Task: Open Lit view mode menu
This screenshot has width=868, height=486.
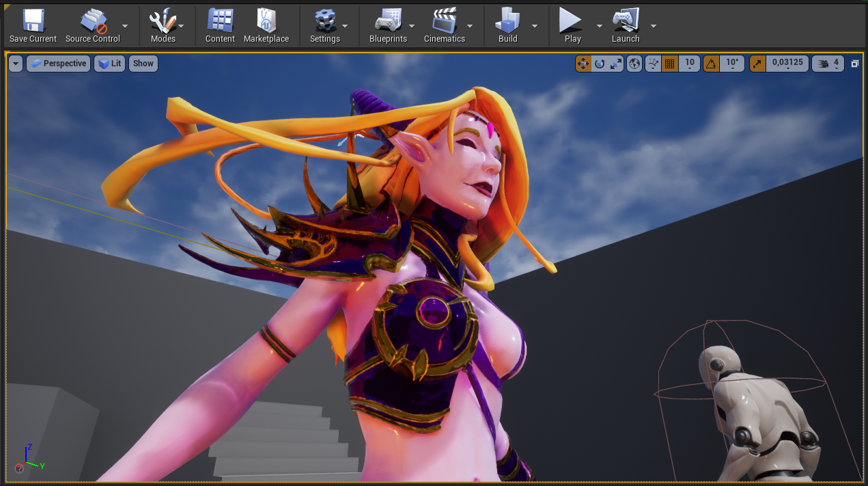Action: (x=109, y=64)
